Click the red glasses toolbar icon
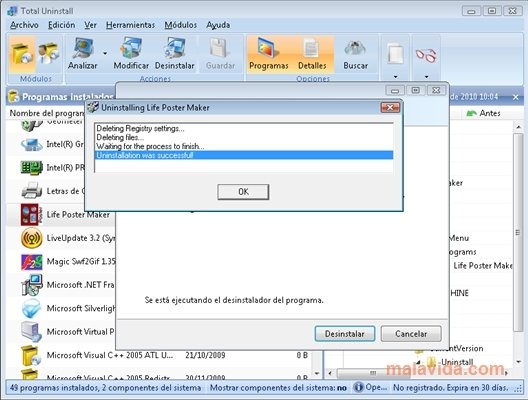 pos(426,55)
